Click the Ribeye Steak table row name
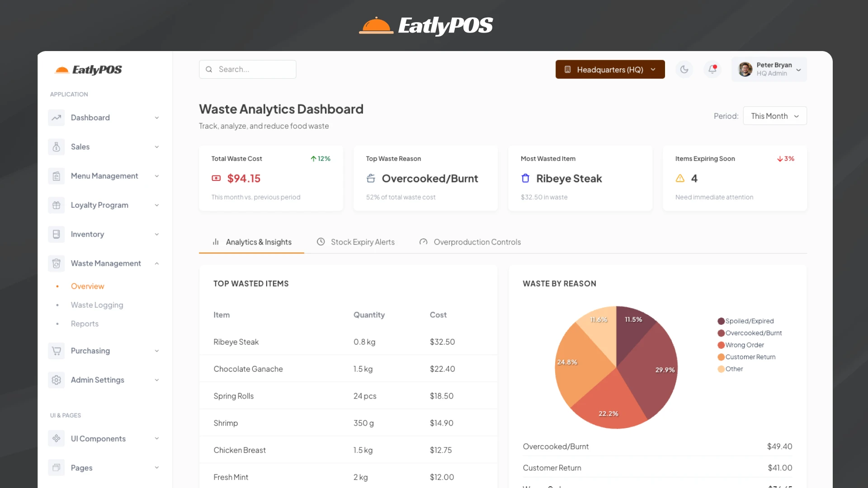The height and width of the screenshot is (488, 868). coord(236,342)
